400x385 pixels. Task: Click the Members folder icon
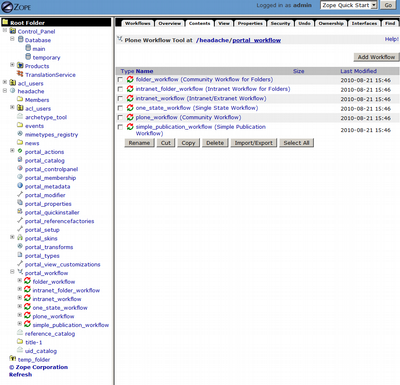(20, 99)
